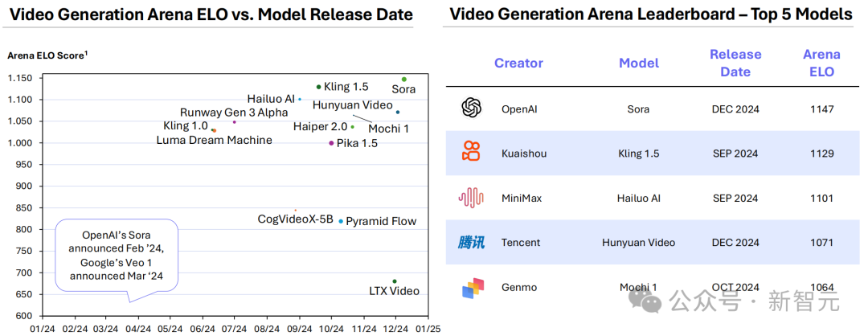Image resolution: width=868 pixels, height=336 pixels.
Task: Click the 1129 ELO value
Action: click(821, 154)
